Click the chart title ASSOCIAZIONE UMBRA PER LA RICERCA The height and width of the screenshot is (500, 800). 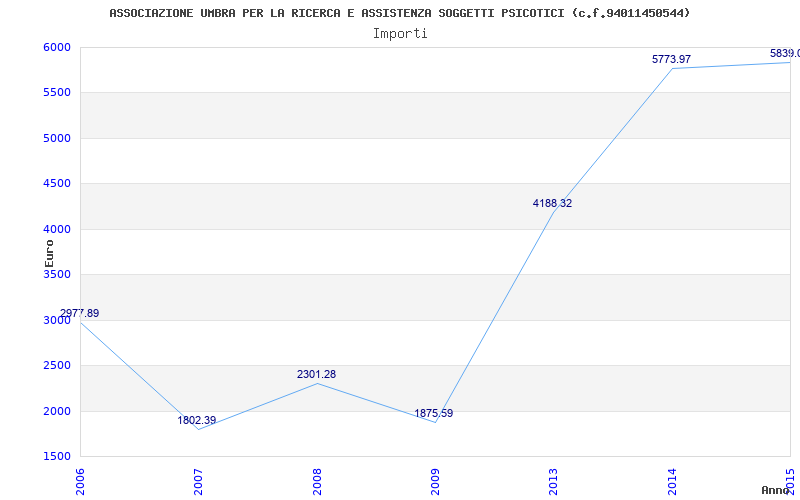tap(399, 13)
